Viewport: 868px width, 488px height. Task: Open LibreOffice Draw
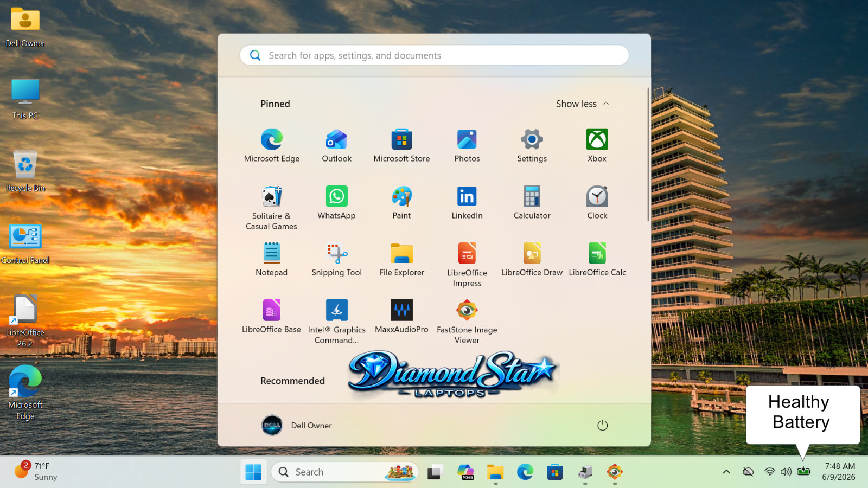532,259
